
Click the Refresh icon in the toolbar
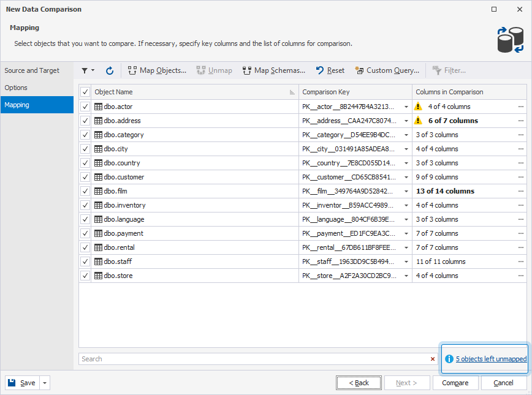click(x=110, y=70)
